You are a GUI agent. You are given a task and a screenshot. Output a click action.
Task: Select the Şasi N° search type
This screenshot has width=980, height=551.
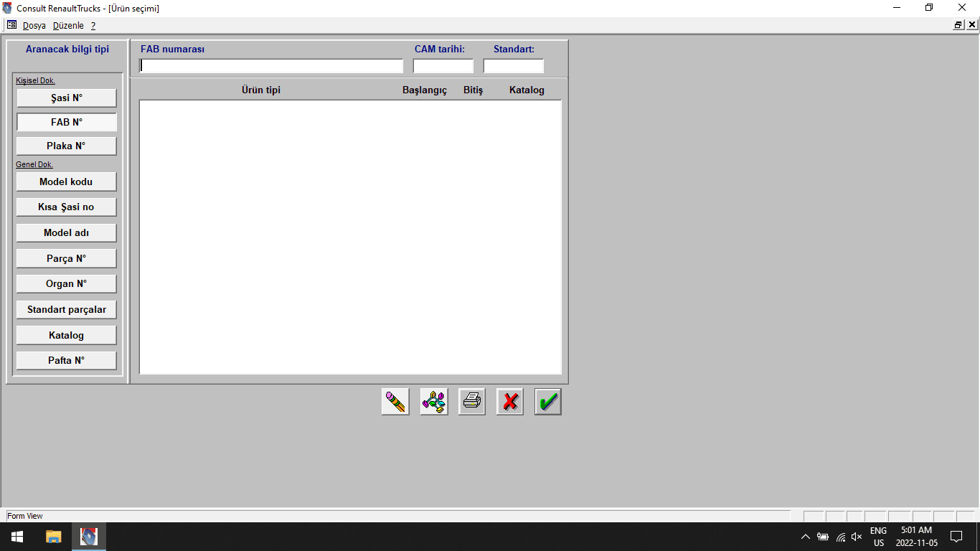67,98
